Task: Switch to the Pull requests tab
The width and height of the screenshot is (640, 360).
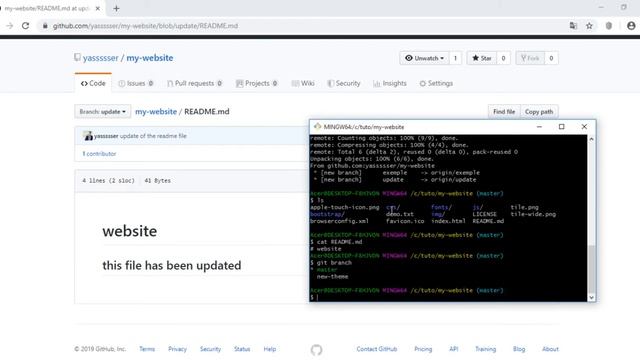Action: 194,83
